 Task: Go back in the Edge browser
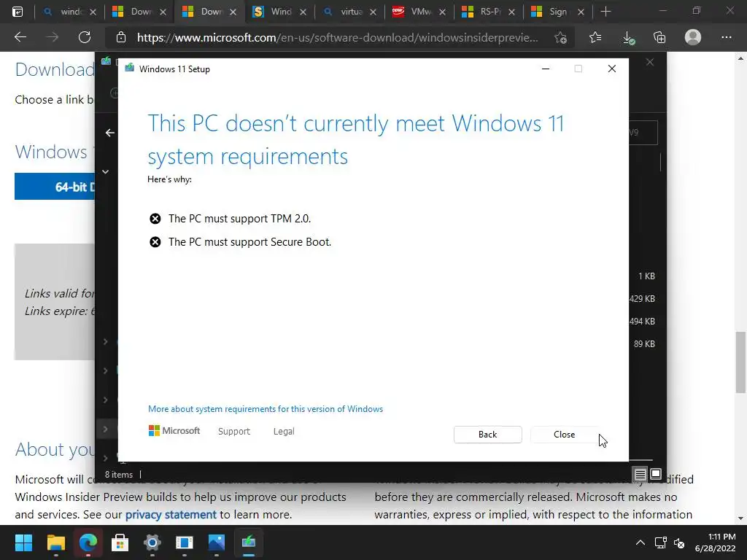point(20,37)
